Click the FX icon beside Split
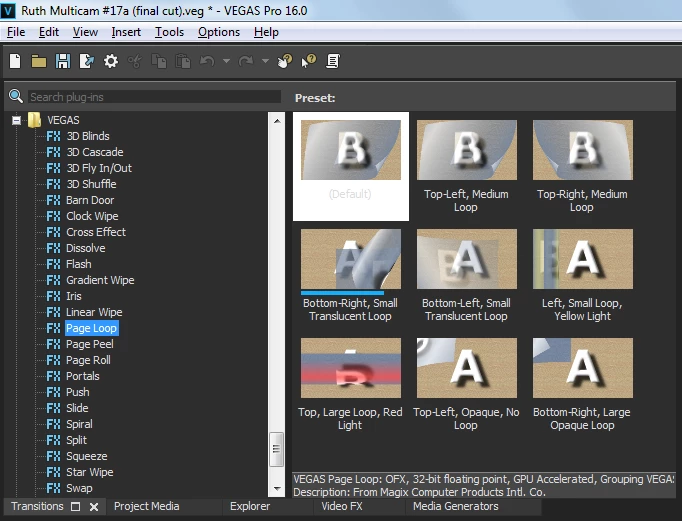Screen dimensions: 682x521 pos(53,440)
